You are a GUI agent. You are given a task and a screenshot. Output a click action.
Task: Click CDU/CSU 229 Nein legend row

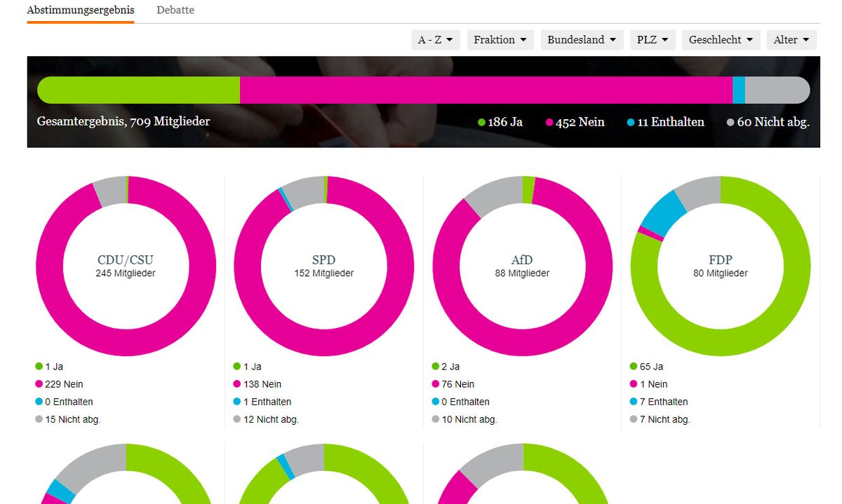click(x=60, y=384)
